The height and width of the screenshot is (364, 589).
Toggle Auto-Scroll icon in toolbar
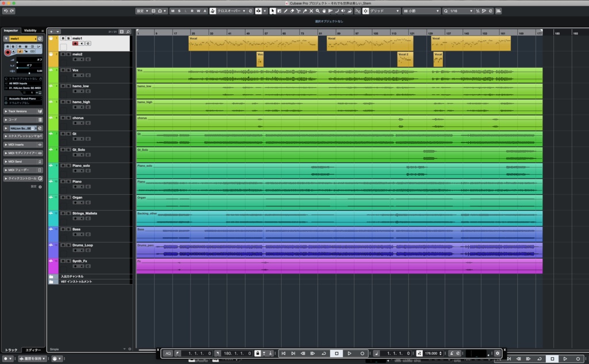(x=258, y=11)
